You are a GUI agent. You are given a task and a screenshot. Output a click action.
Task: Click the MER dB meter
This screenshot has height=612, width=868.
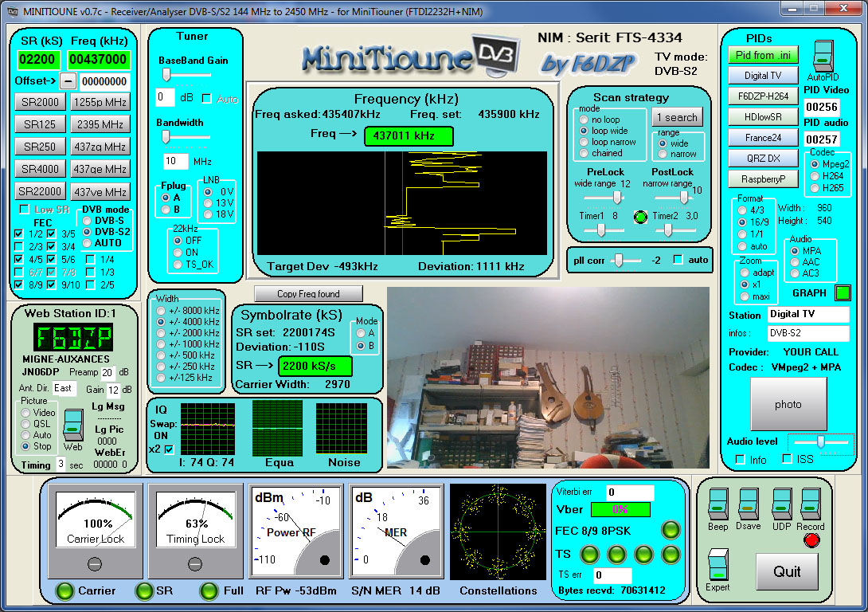point(397,532)
